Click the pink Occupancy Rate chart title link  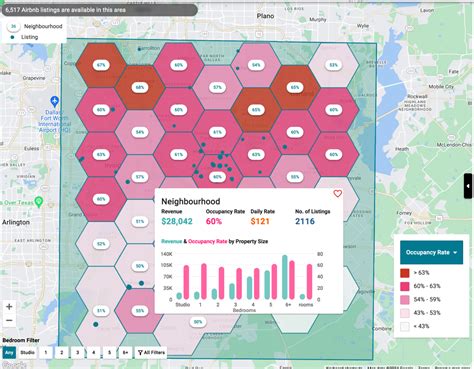[208, 241]
